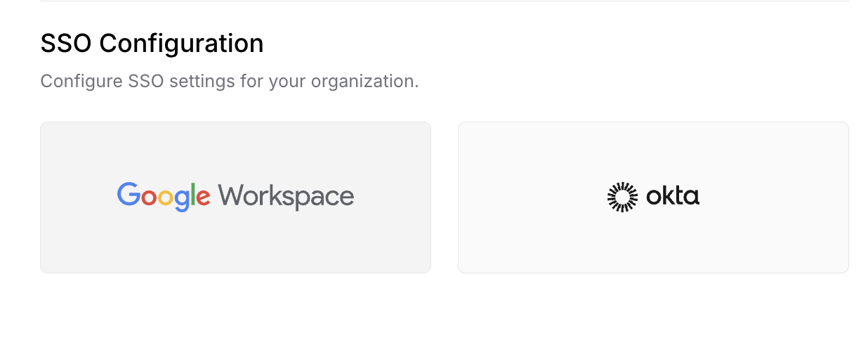Screen dimensions: 868x343
Task: Click the lowercase blue g in Google
Action: click(x=181, y=200)
